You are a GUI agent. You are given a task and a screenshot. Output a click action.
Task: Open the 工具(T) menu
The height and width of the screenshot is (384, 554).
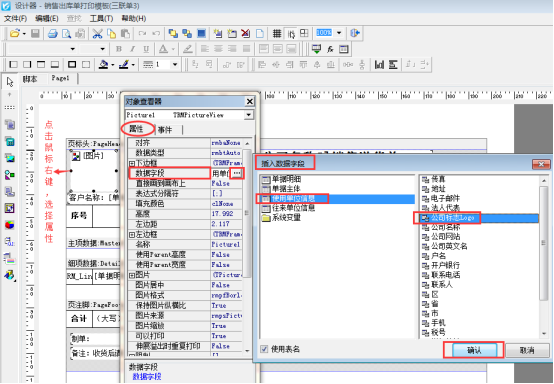(101, 18)
